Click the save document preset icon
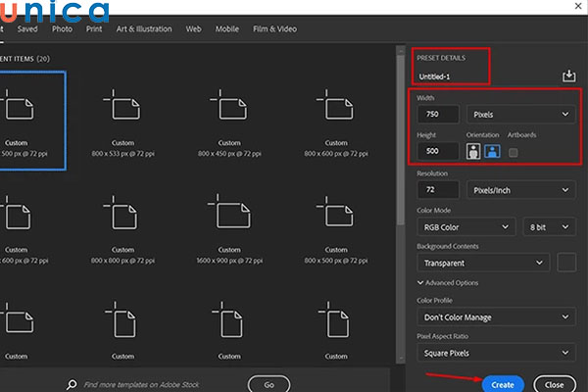 click(x=568, y=75)
